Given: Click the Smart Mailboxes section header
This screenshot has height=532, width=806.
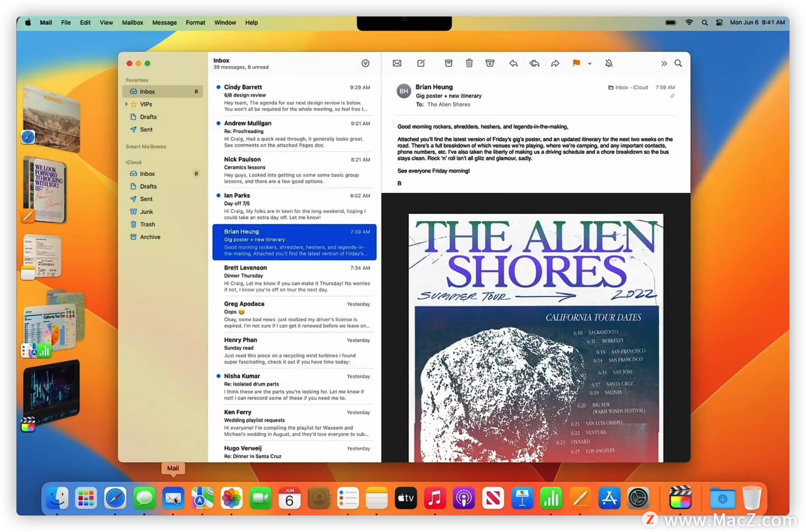Looking at the screenshot, I should point(146,147).
